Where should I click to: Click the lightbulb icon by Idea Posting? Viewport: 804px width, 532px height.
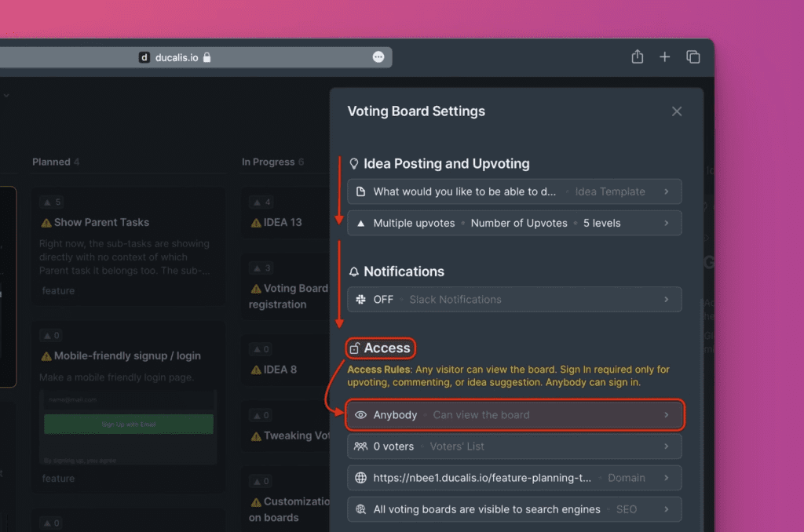(354, 163)
